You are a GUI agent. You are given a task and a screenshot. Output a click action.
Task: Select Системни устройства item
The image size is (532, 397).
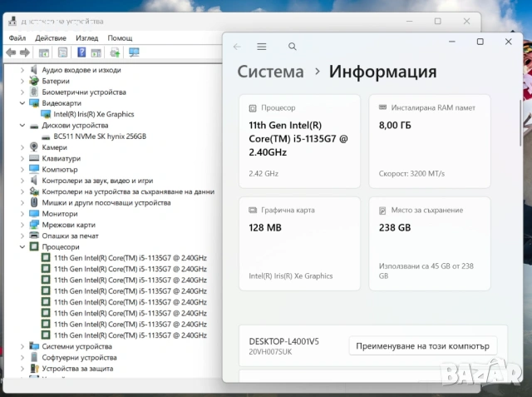point(77,346)
